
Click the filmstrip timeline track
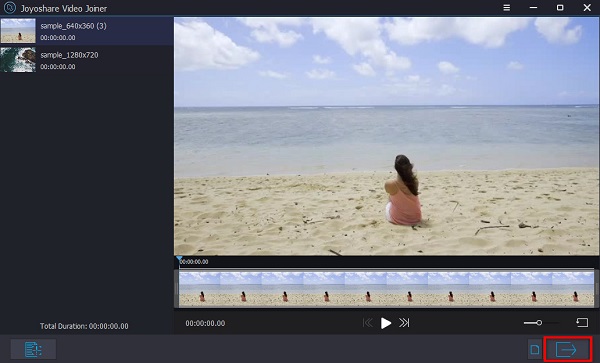[x=386, y=289]
